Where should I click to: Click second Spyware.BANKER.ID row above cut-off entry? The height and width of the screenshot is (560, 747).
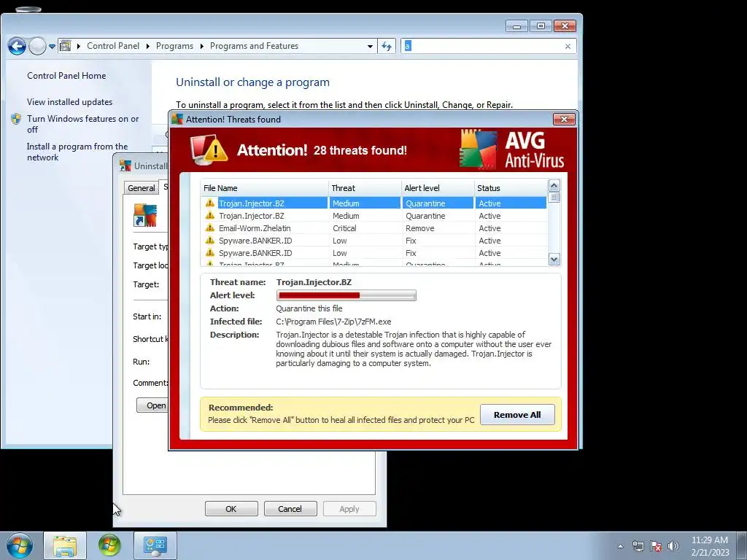[374, 253]
